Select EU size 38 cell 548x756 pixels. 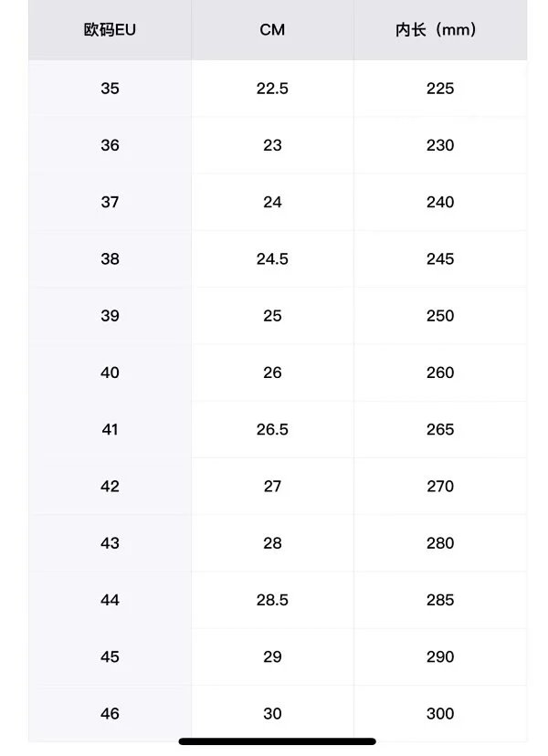[x=110, y=259]
